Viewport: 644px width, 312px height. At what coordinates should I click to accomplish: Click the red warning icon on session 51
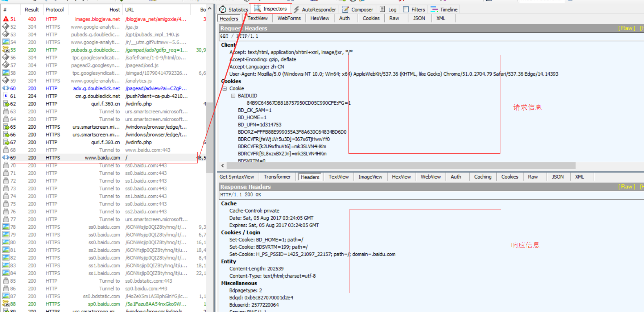click(6, 19)
